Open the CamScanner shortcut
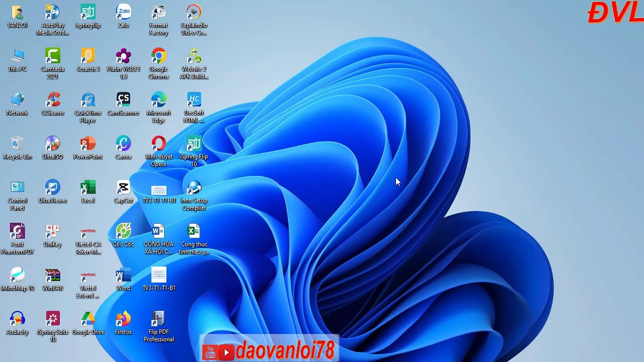 click(x=123, y=104)
